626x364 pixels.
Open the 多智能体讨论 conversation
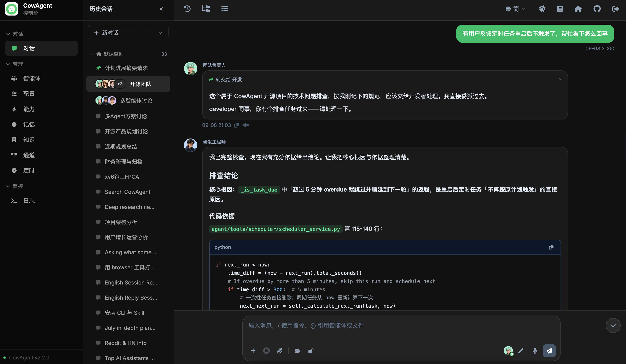pos(128,101)
